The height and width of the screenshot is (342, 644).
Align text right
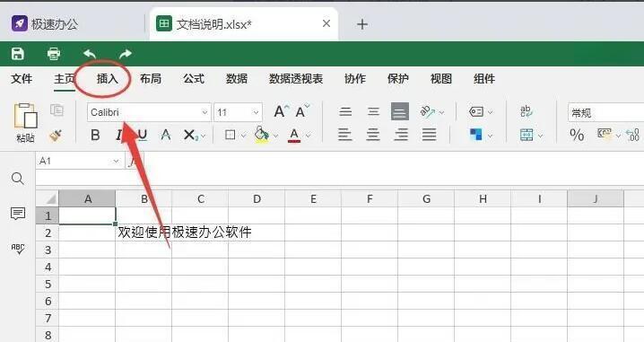pyautogui.click(x=401, y=135)
